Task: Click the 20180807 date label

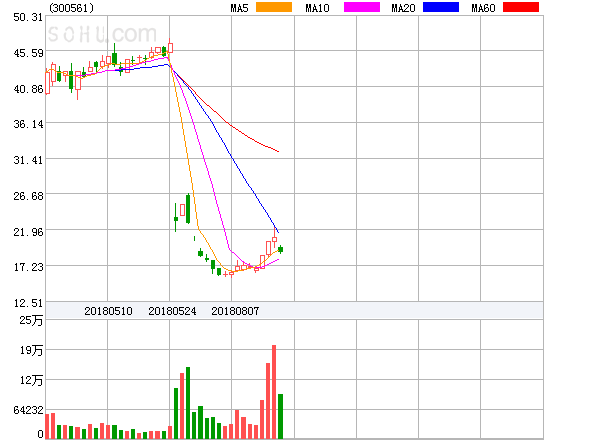Action: [235, 311]
